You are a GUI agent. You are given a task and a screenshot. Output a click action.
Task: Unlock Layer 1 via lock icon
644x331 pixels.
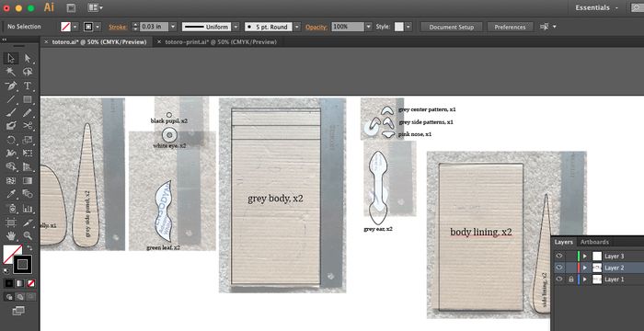pos(570,279)
